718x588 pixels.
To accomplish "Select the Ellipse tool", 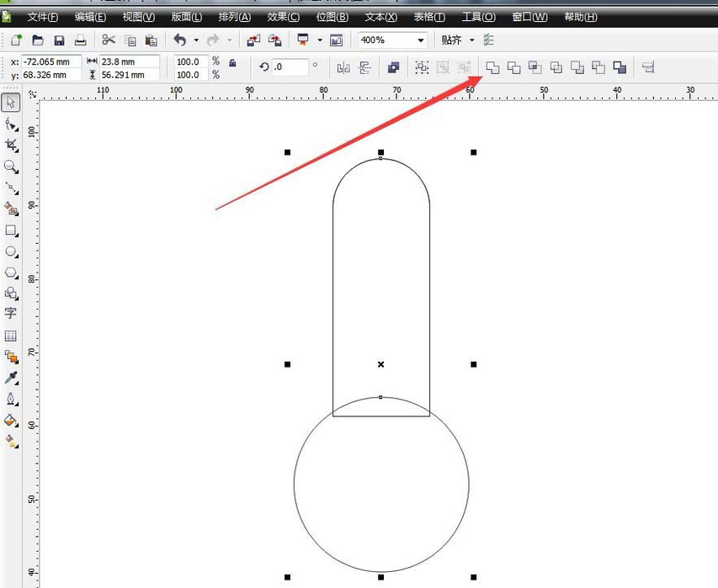I will point(12,252).
